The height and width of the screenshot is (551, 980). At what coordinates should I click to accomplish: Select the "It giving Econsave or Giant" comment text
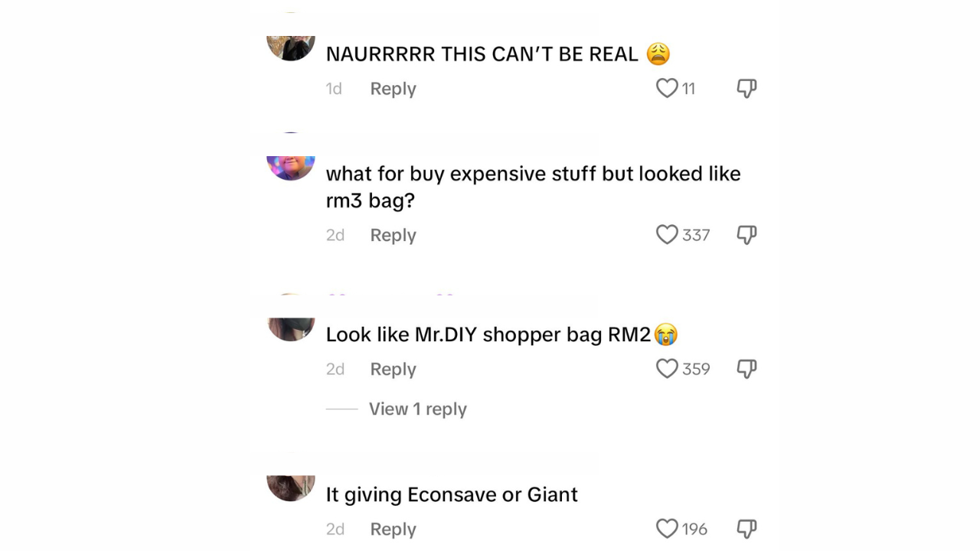(452, 494)
